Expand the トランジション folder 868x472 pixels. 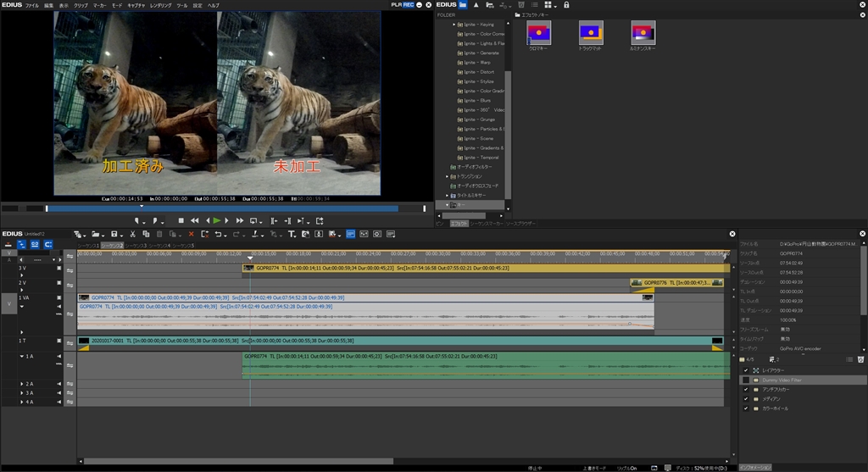pyautogui.click(x=448, y=176)
